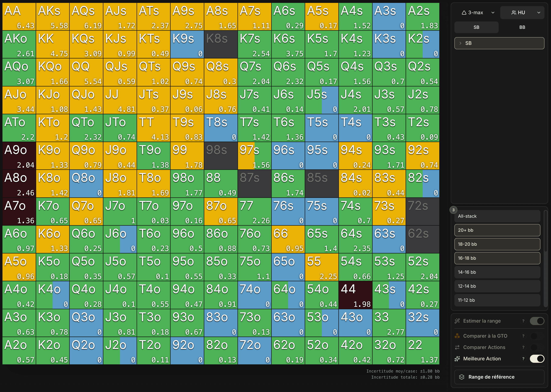Select the AKo hand cell

(x=19, y=44)
